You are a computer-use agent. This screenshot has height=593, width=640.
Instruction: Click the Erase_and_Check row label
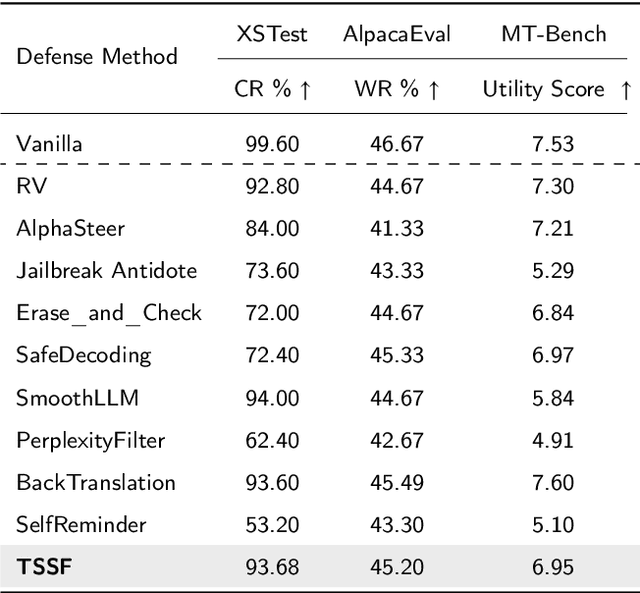click(108, 313)
